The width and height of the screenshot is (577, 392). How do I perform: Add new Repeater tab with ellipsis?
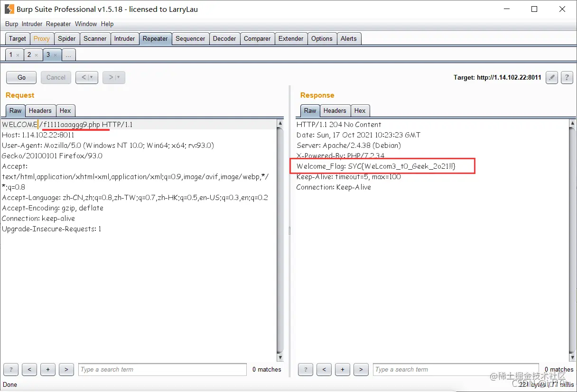click(x=68, y=55)
